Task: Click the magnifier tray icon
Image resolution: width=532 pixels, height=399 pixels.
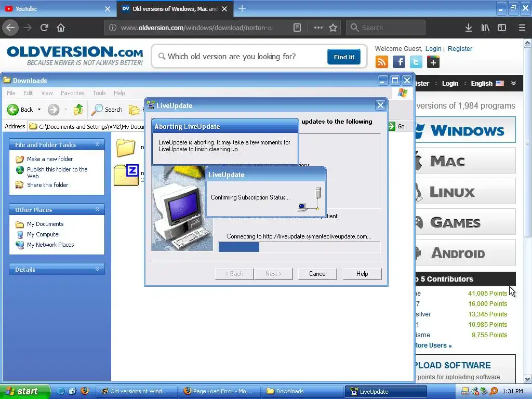Action: [494, 391]
